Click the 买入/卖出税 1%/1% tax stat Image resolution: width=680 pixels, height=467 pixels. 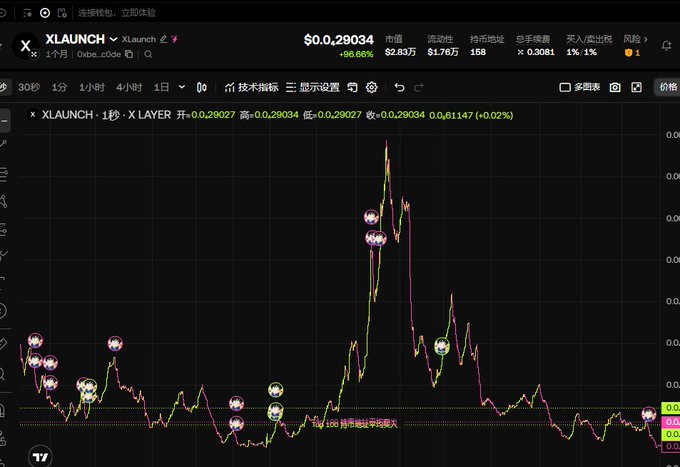pos(589,46)
